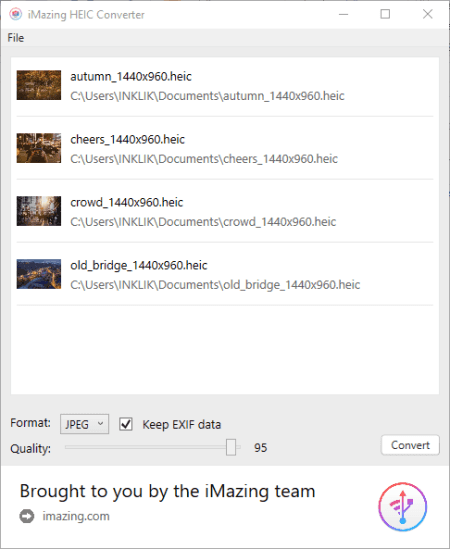Select the cheers file path row
The image size is (450, 549).
point(204,159)
